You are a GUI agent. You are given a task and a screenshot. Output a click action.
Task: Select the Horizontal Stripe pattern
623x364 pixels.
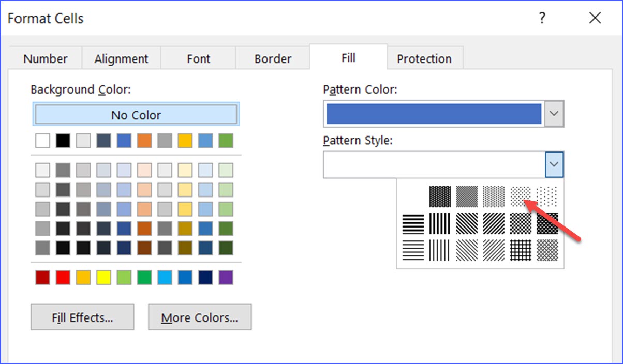click(x=412, y=223)
